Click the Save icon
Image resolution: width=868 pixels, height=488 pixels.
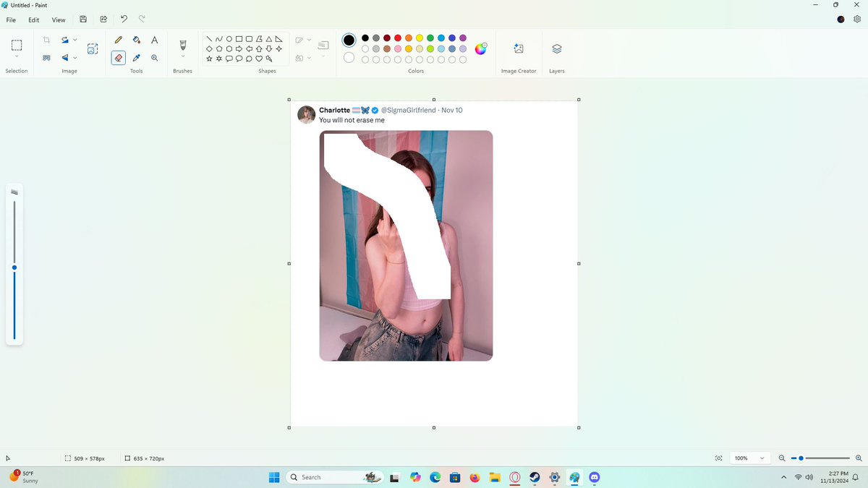pyautogui.click(x=83, y=20)
